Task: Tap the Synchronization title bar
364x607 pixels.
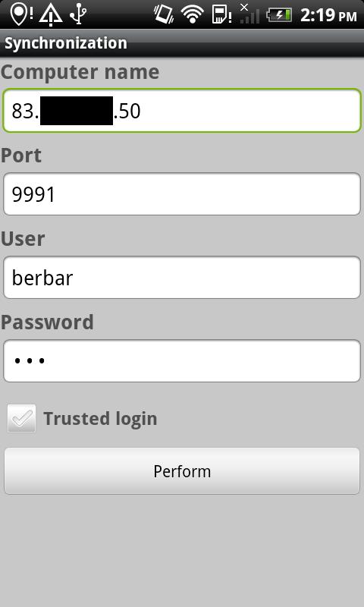Action: (x=182, y=43)
